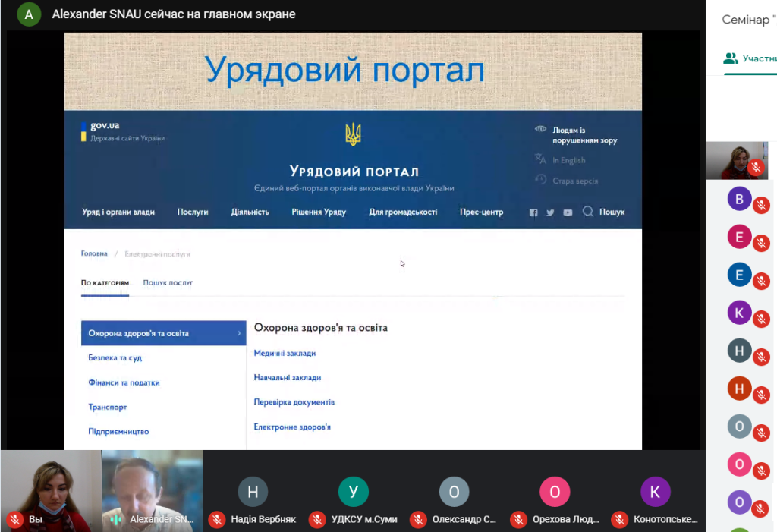This screenshot has height=532, width=777.
Task: Click the magnifier search icon near Пошук
Action: pyautogui.click(x=588, y=212)
